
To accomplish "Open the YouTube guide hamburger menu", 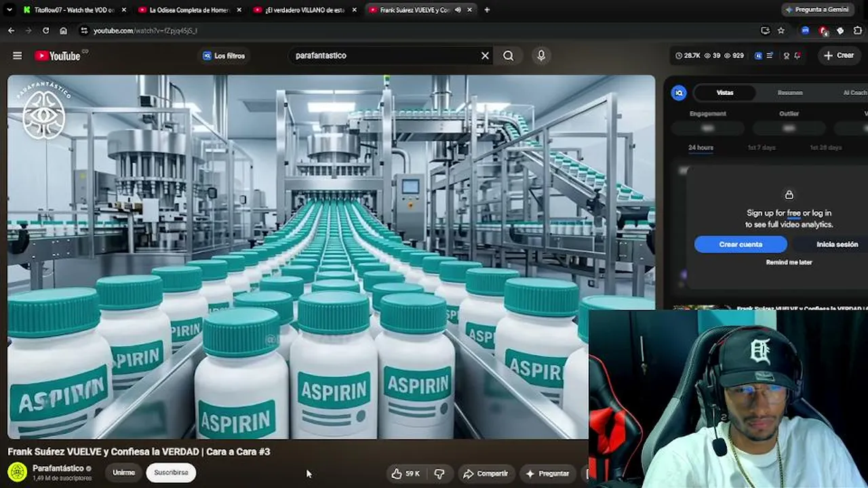I will pos(18,56).
